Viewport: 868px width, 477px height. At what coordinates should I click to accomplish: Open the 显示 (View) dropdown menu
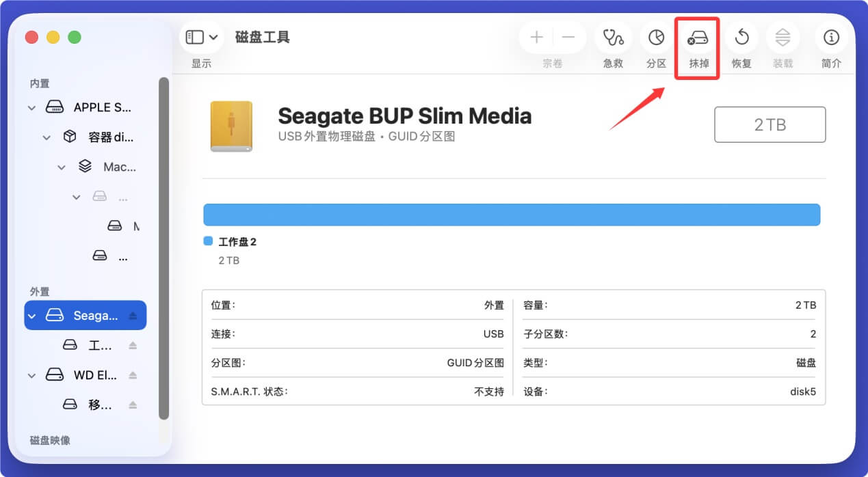pyautogui.click(x=201, y=38)
